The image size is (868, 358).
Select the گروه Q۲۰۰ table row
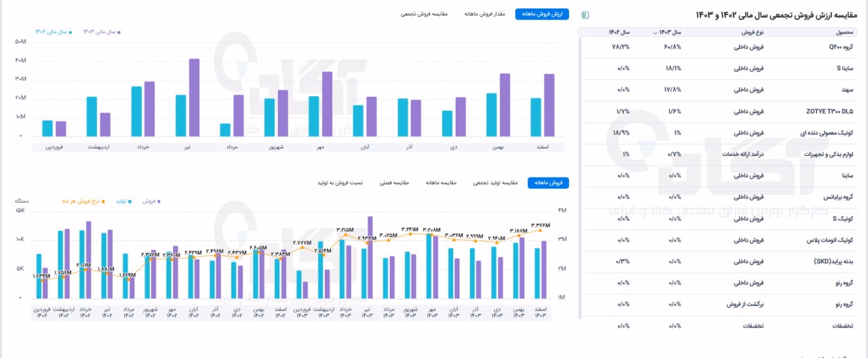tap(719, 47)
